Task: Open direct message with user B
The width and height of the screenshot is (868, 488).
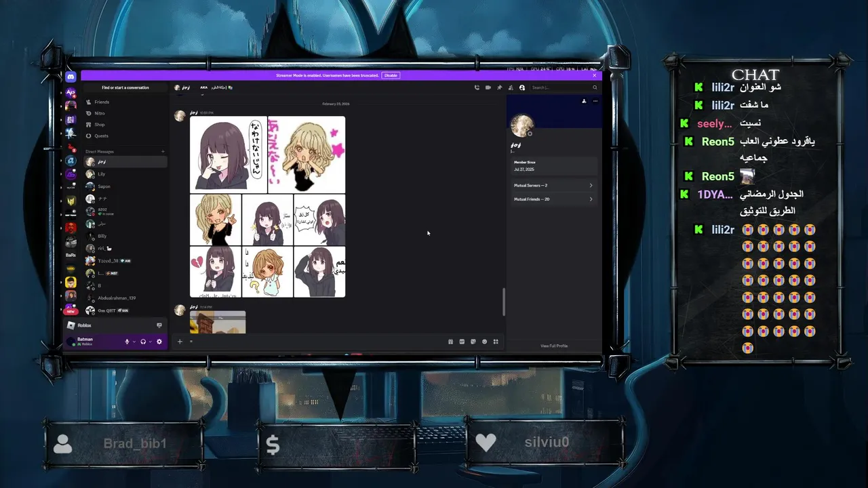Action: (125, 285)
